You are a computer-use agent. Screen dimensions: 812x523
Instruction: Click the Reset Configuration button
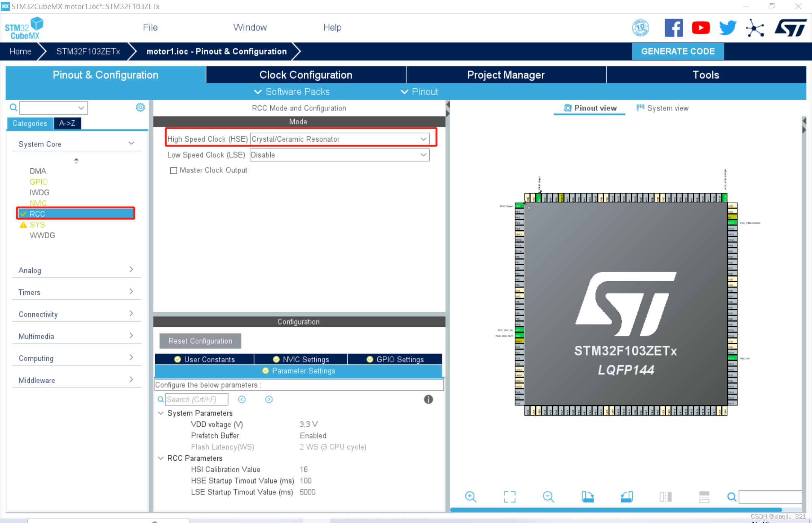[x=200, y=341]
